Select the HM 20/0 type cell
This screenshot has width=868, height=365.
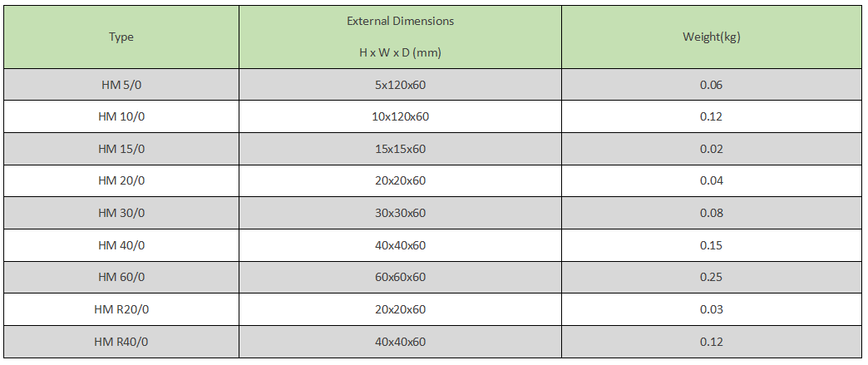pos(121,181)
